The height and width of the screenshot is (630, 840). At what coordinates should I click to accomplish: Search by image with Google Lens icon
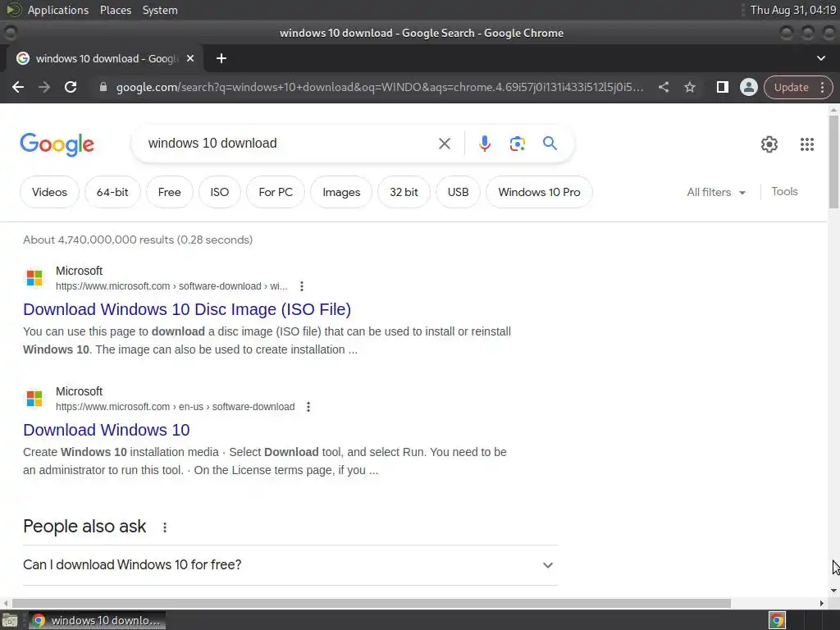[517, 144]
